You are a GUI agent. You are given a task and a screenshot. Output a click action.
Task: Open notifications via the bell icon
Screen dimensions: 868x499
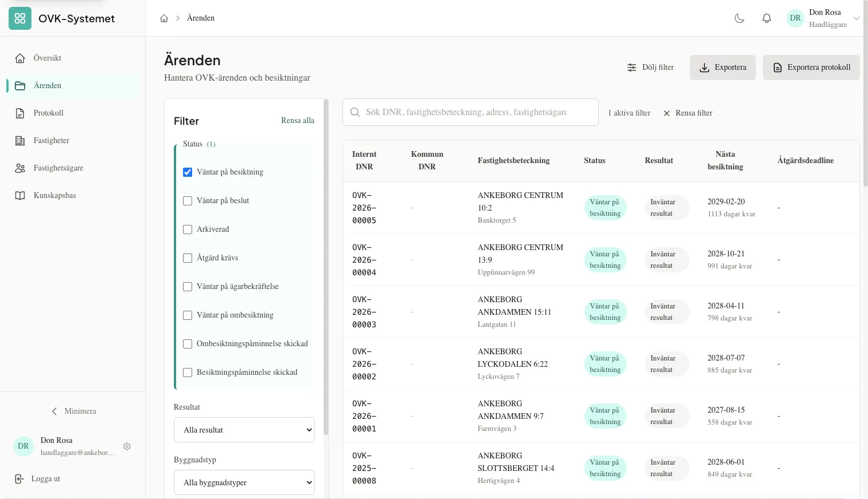point(767,18)
